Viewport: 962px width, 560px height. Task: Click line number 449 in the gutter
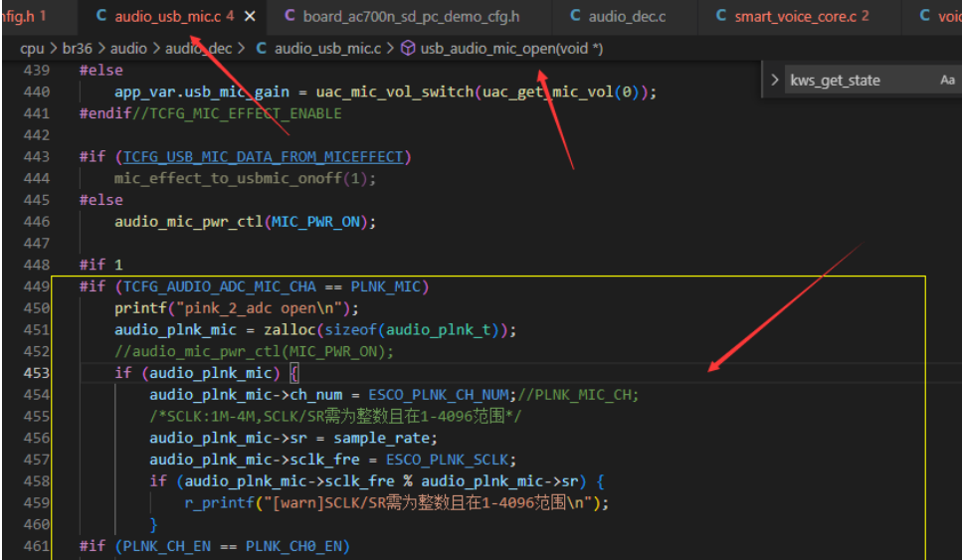[36, 286]
